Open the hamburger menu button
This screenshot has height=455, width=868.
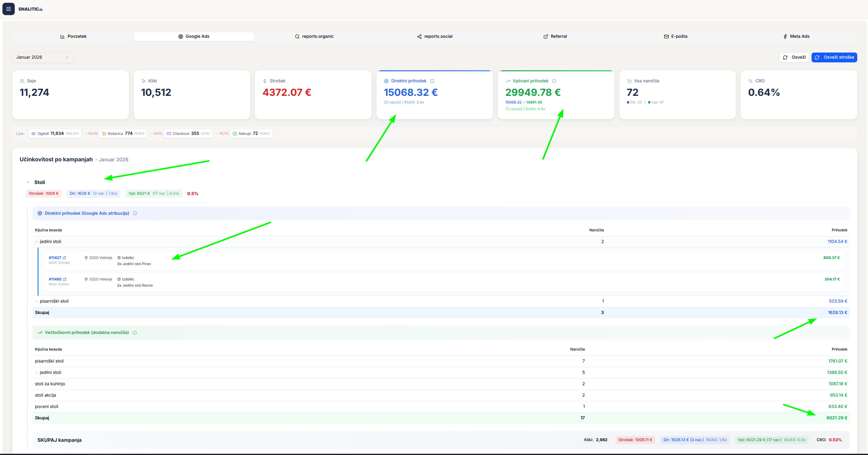click(8, 9)
